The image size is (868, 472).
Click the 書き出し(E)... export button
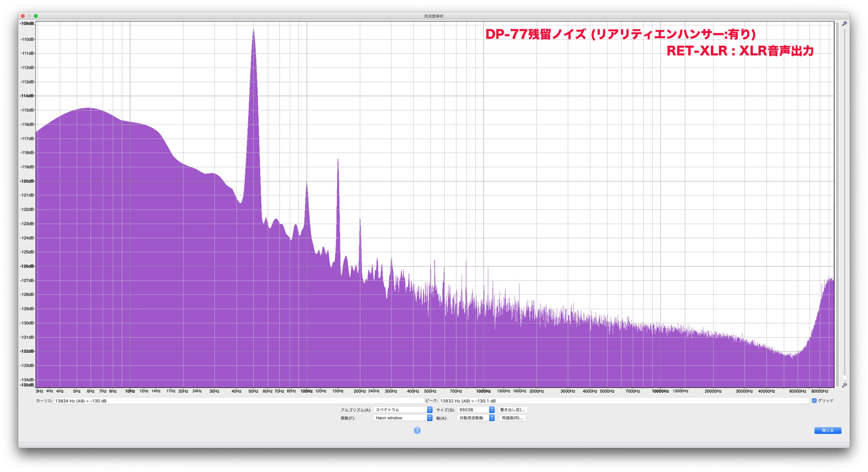tap(512, 410)
